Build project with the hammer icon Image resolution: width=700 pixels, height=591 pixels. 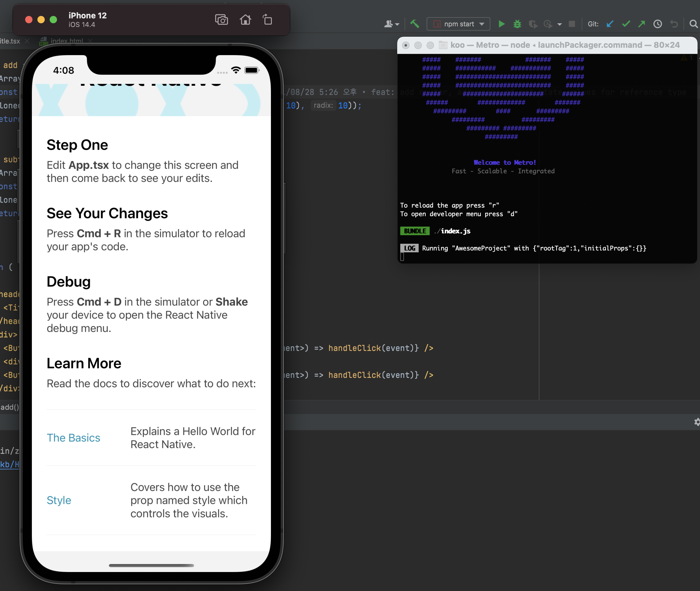click(x=415, y=24)
